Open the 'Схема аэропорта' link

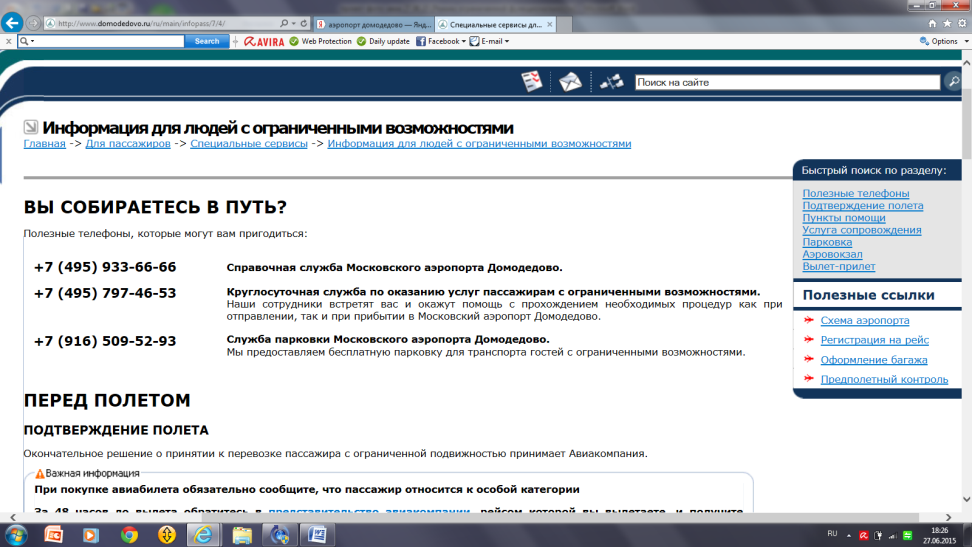tap(865, 320)
